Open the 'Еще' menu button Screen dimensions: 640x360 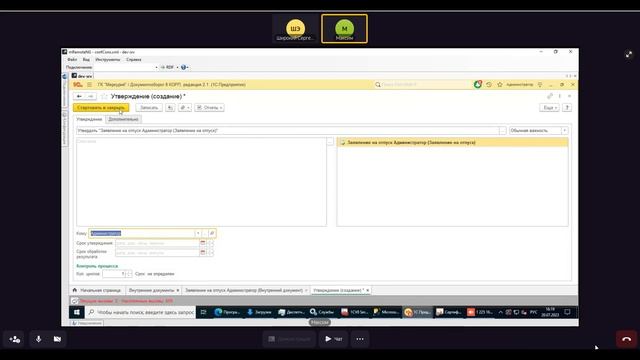(549, 107)
